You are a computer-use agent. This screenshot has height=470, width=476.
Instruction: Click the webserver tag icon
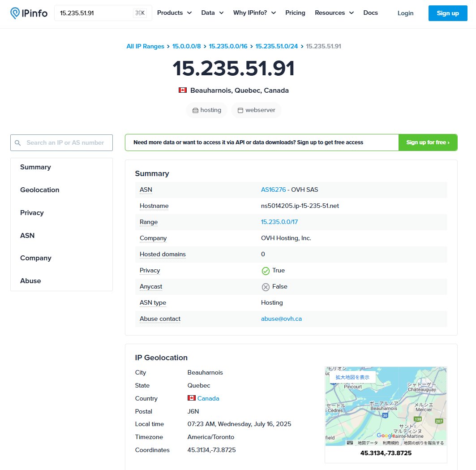[240, 110]
